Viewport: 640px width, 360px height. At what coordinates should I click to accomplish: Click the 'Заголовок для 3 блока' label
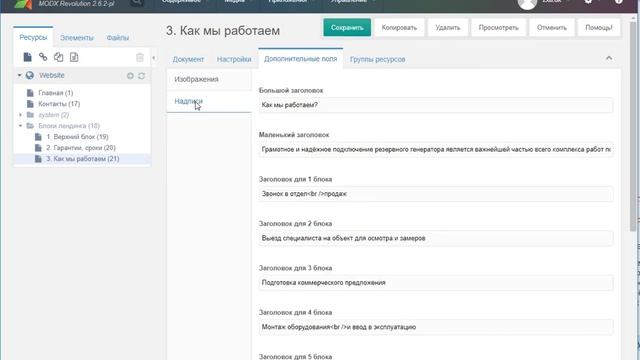pyautogui.click(x=296, y=268)
